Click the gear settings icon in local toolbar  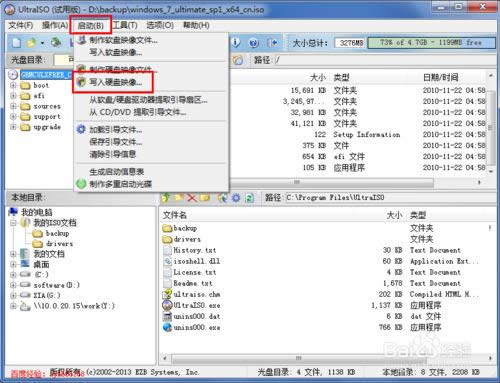236,198
